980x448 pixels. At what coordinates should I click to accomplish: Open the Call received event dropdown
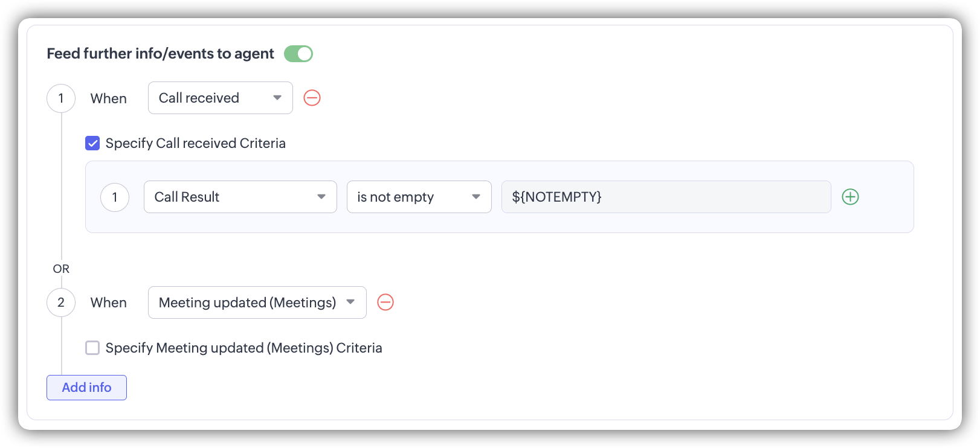point(220,98)
